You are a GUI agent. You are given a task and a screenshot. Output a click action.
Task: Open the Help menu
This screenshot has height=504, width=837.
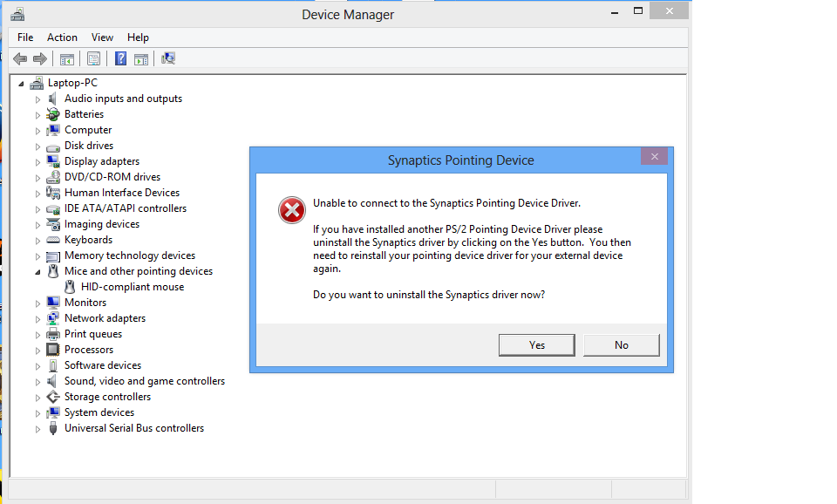tap(138, 37)
